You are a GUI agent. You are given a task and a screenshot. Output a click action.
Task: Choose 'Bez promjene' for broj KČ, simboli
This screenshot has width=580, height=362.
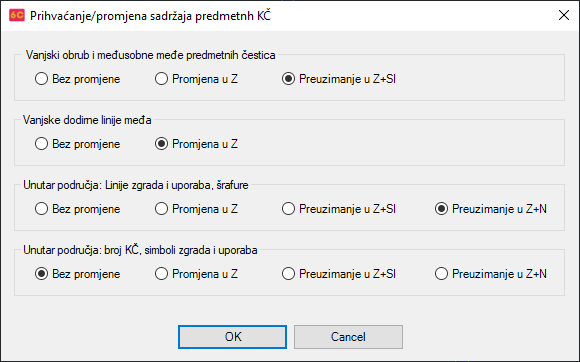[x=77, y=274]
